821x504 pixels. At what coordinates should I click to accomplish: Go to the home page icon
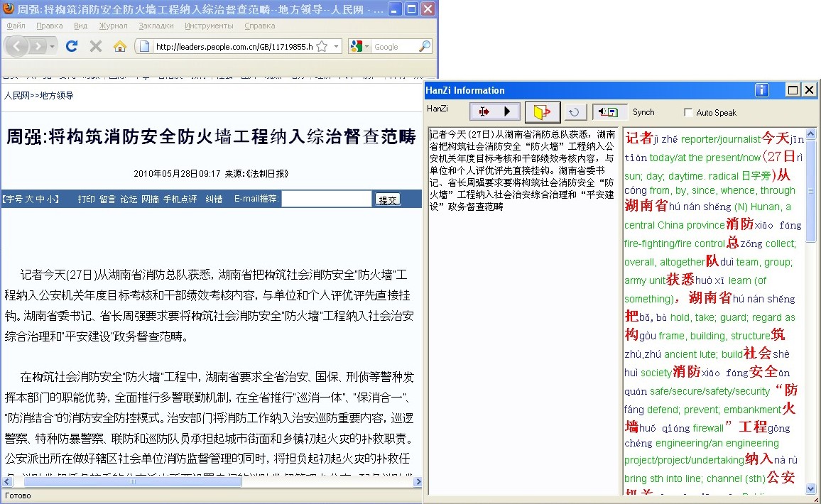click(119, 46)
